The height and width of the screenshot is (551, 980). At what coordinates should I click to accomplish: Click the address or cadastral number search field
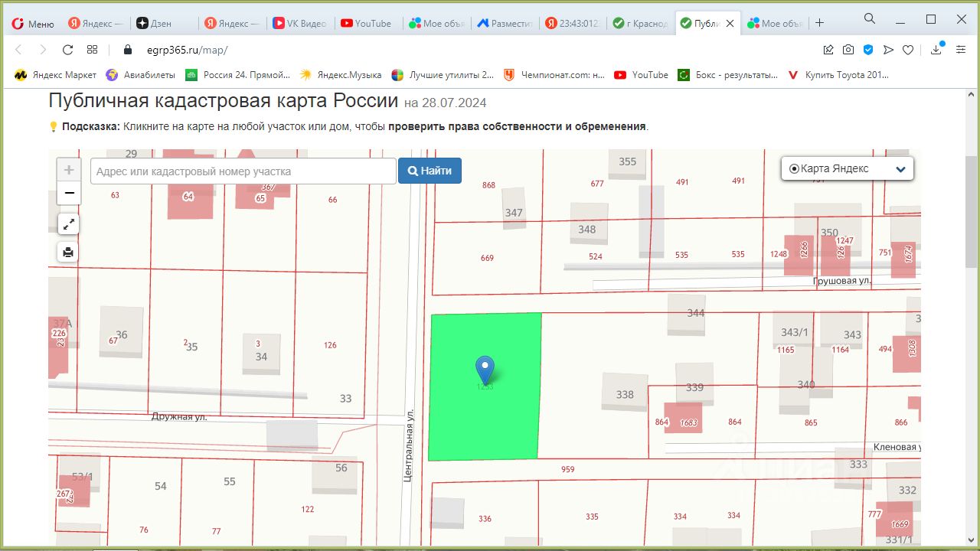(243, 171)
